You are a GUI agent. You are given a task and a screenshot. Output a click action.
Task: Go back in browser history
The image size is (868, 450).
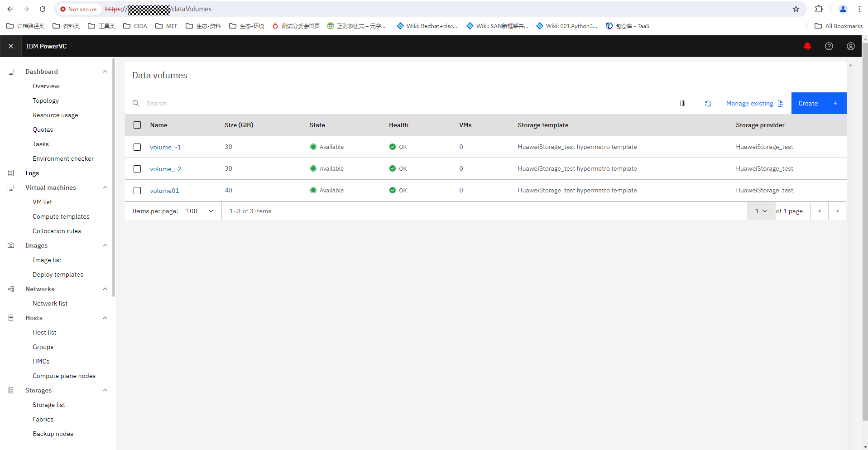(10, 9)
